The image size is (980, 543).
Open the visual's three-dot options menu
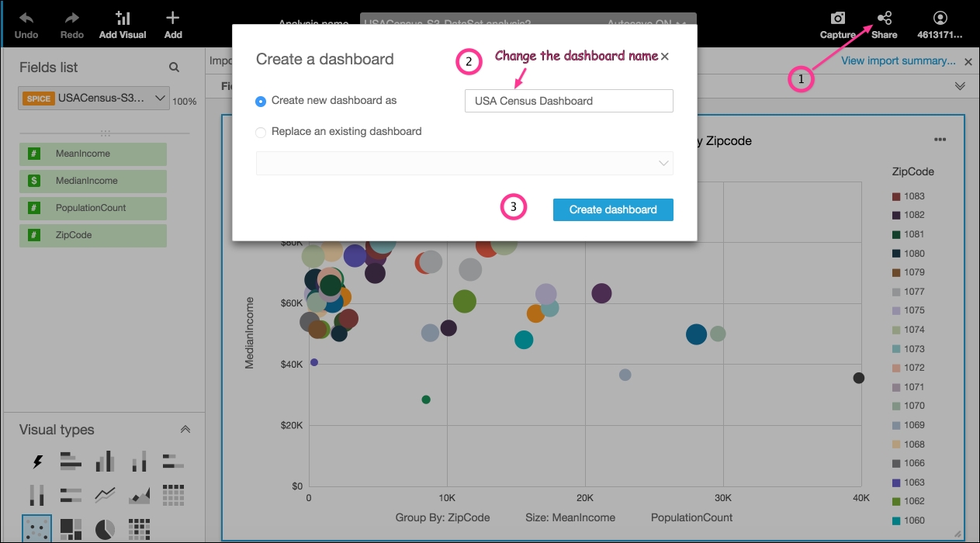pos(940,140)
